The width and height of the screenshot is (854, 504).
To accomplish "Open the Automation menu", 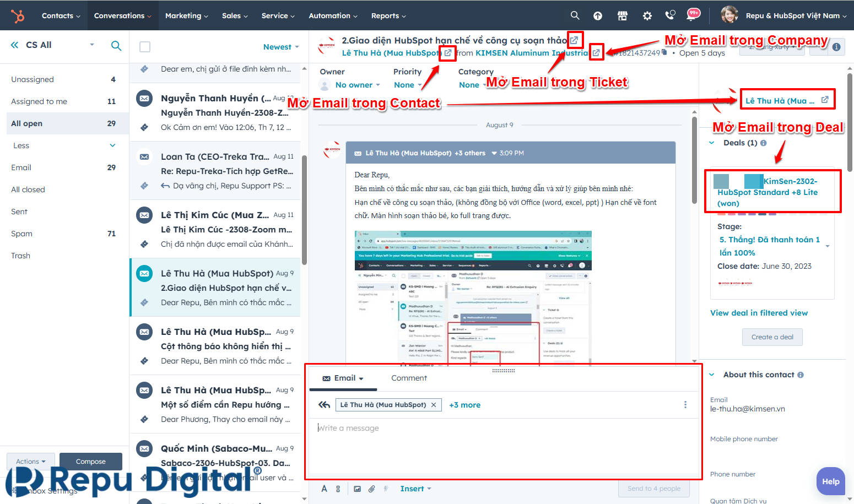I will (333, 15).
